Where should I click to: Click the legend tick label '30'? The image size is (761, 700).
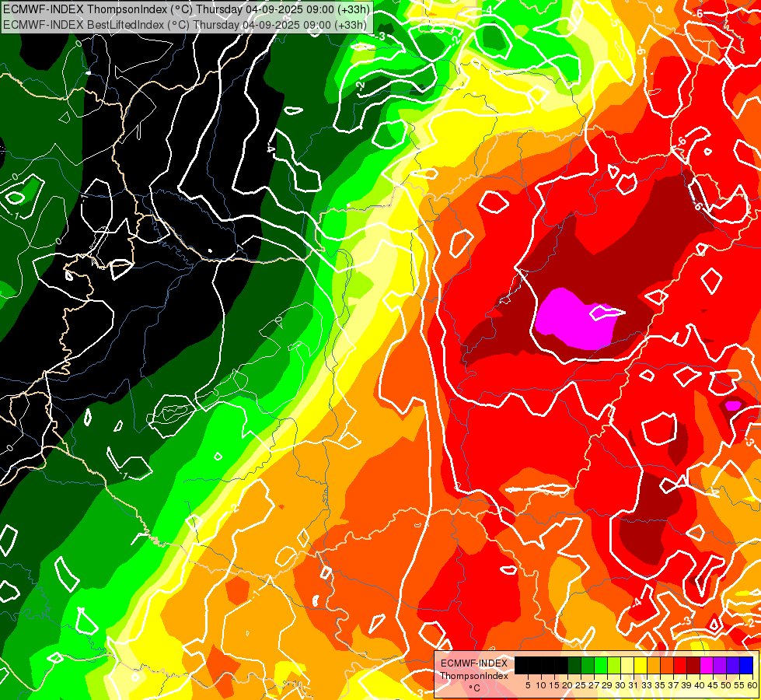[x=621, y=685]
